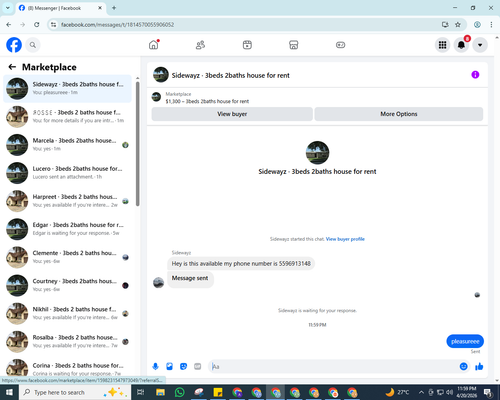Open a new browser tab
This screenshot has width=500, height=400.
[x=114, y=8]
